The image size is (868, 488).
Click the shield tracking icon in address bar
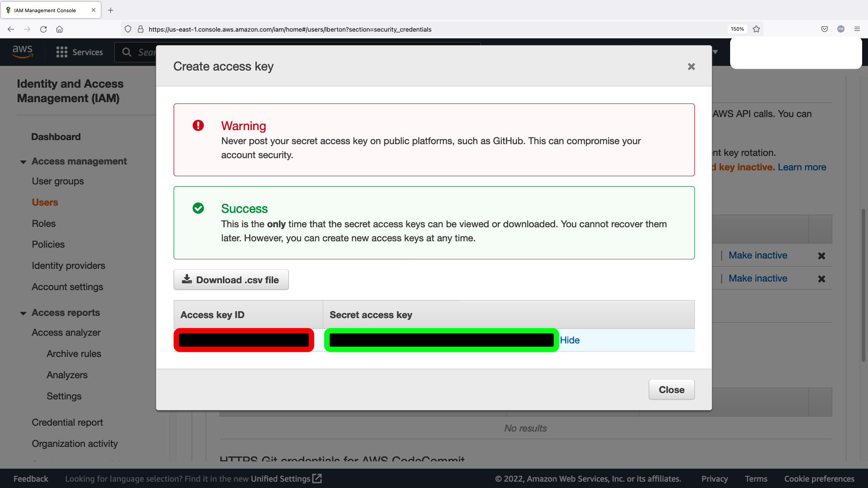(x=128, y=29)
